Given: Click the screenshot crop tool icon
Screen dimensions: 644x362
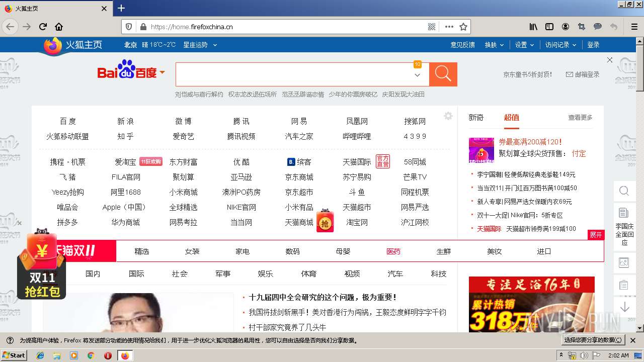Looking at the screenshot, I should click(x=582, y=27).
